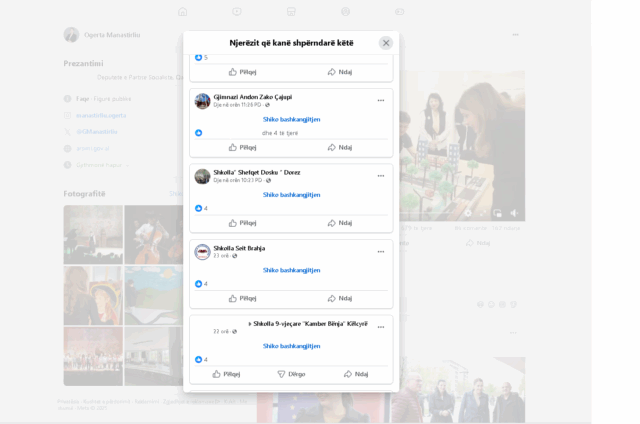Click Gjimnazi Andon Zako Çajupi profile avatar
Image resolution: width=640 pixels, height=424 pixels.
tap(202, 101)
